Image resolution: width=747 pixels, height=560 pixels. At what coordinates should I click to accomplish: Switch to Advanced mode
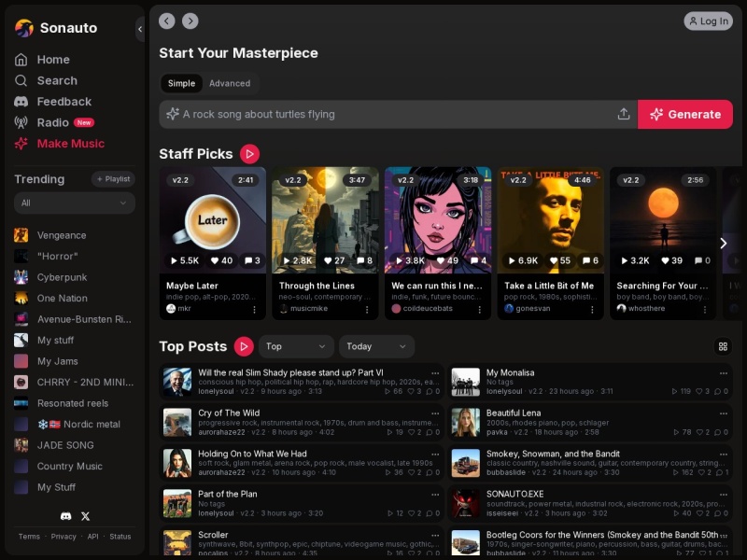pyautogui.click(x=230, y=83)
